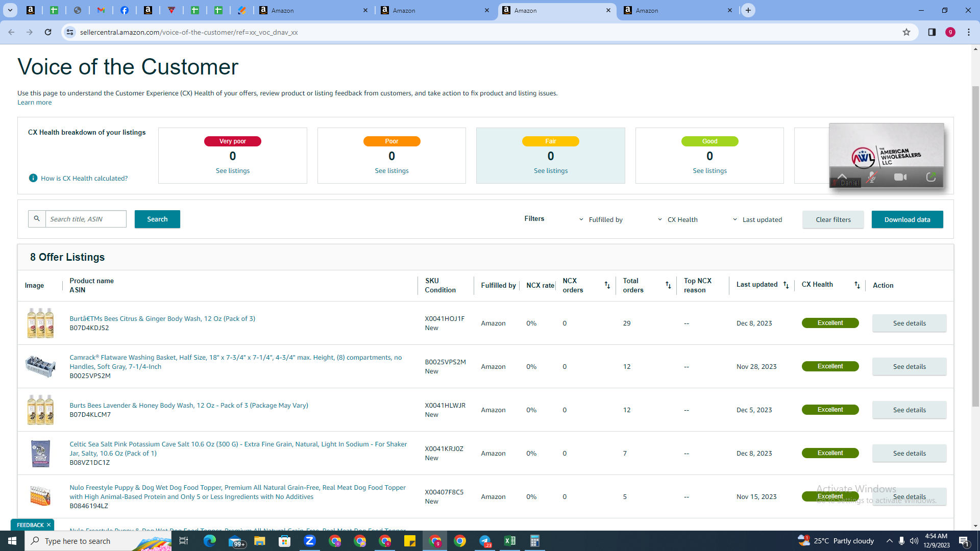Image resolution: width=980 pixels, height=551 pixels.
Task: Switch to the first pinned Amazon tab
Action: coord(31,10)
